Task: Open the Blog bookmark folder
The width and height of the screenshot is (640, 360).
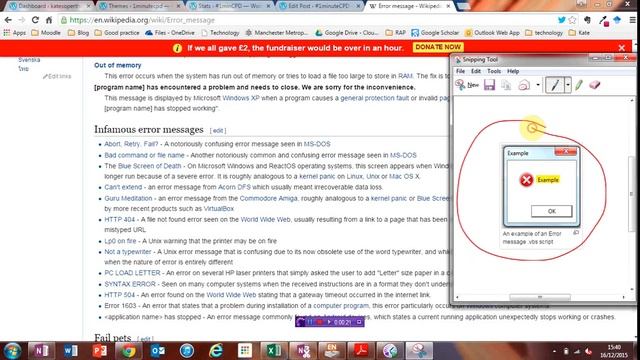Action: coord(78,33)
